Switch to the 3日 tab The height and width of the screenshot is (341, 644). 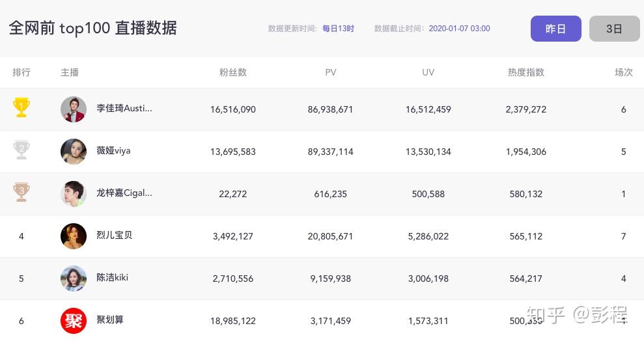614,29
